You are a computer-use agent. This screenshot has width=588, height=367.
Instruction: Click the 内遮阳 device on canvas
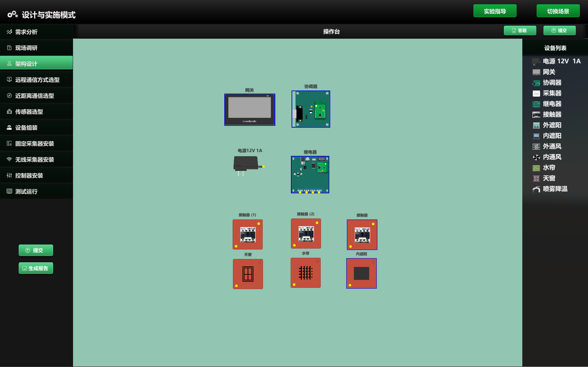click(361, 273)
